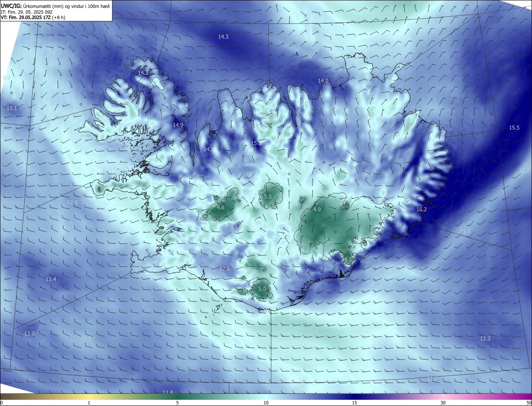Select the 11.7 value label
532x406 pixels.
pyautogui.click(x=433, y=379)
